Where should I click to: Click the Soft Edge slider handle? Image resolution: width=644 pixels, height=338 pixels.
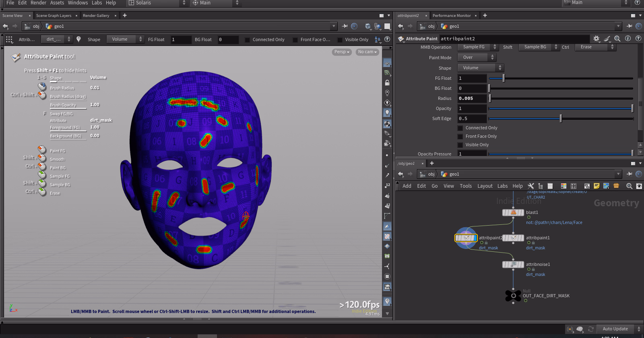click(x=561, y=118)
